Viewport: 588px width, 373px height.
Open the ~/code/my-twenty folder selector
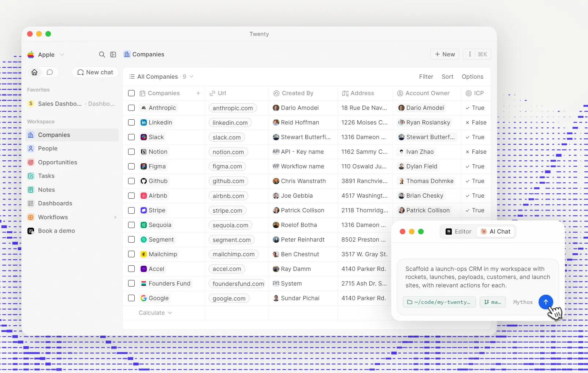439,302
